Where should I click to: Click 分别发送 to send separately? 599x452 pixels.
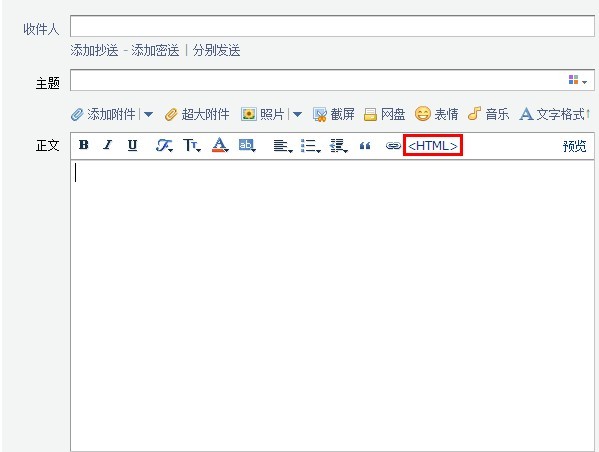[x=216, y=50]
